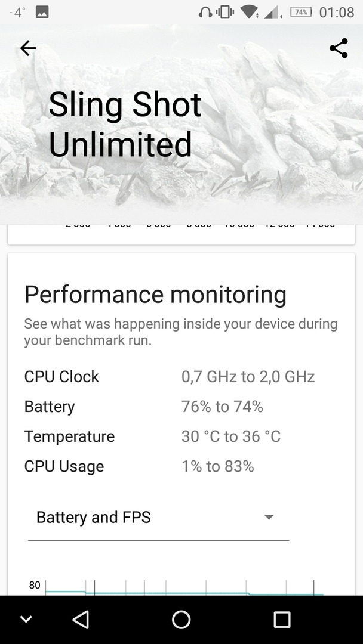
Task: Open recent apps with square button
Action: [x=282, y=620]
